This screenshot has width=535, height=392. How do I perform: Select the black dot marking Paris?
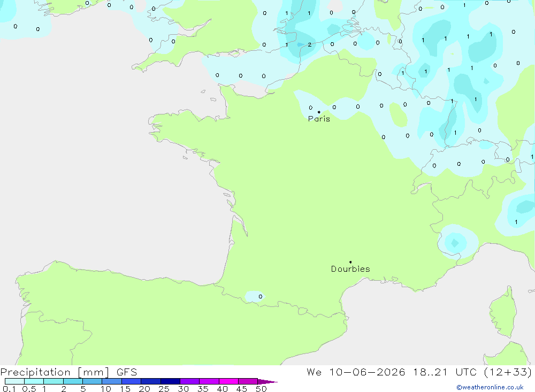(x=319, y=112)
